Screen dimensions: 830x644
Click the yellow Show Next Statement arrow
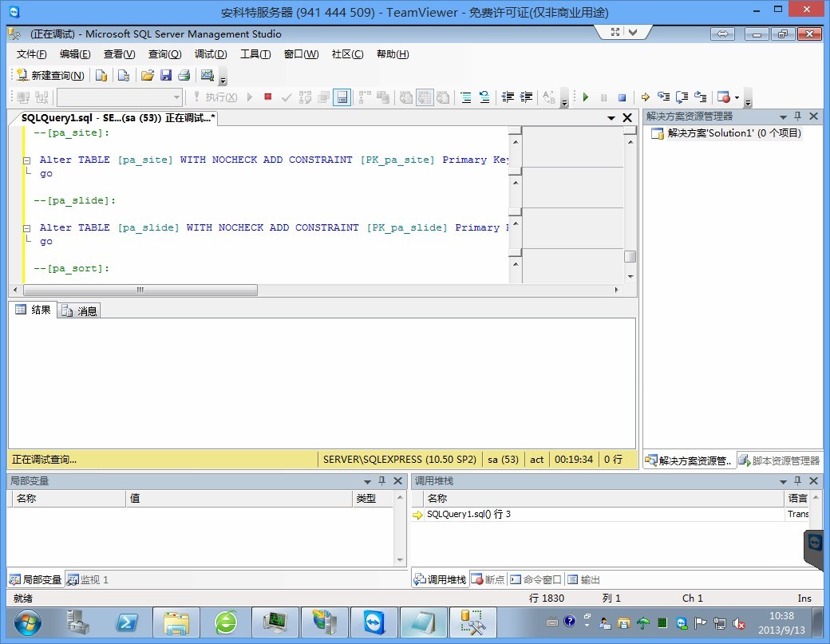(646, 97)
